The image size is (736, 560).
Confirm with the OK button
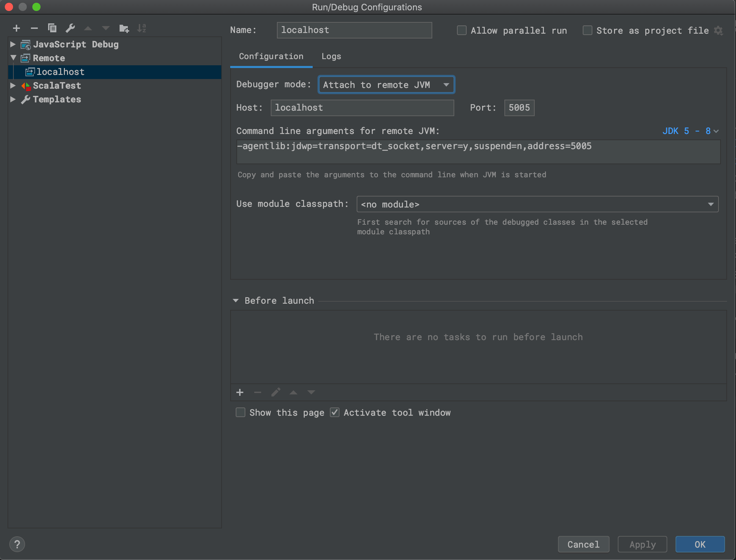click(700, 544)
